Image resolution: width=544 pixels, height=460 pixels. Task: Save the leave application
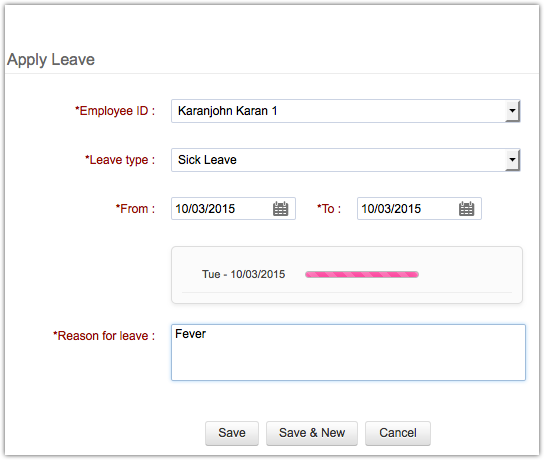(232, 433)
